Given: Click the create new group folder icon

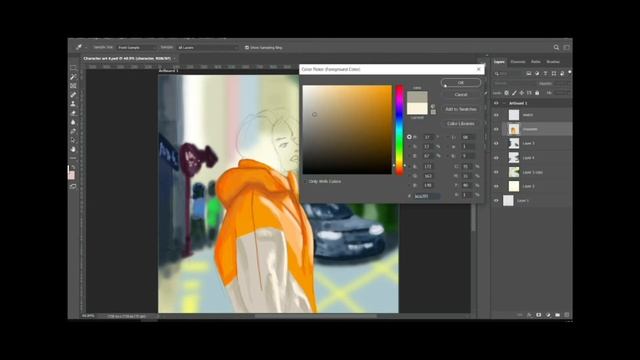Looking at the screenshot, I should [x=558, y=315].
